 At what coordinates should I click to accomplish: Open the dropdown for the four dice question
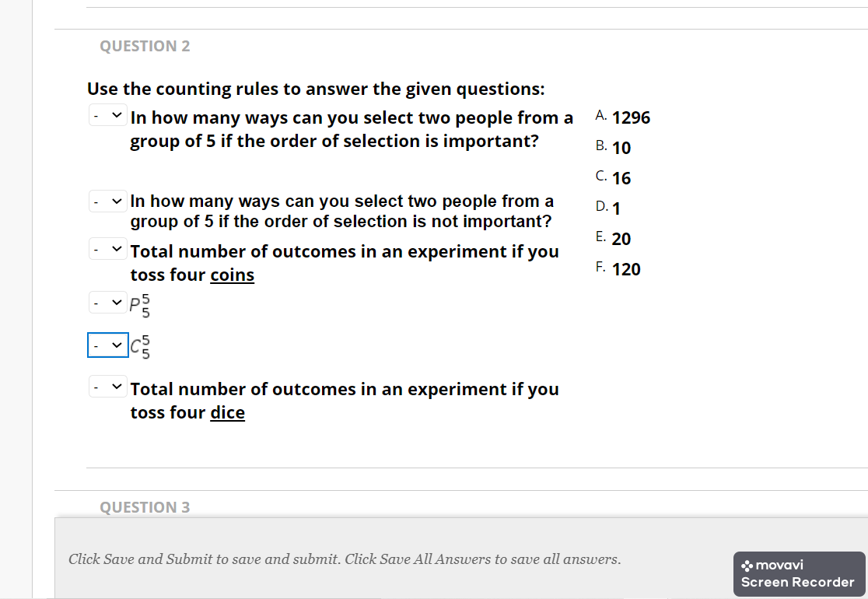107,386
